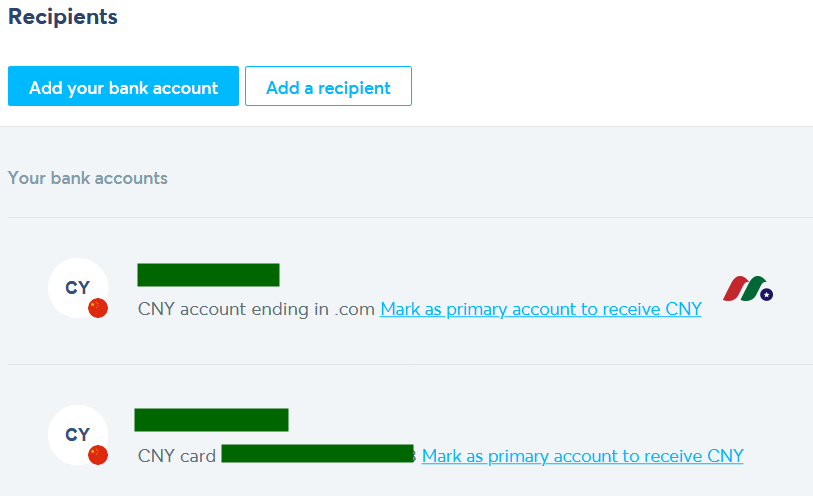Click the China flag badge on first avatar

[98, 308]
